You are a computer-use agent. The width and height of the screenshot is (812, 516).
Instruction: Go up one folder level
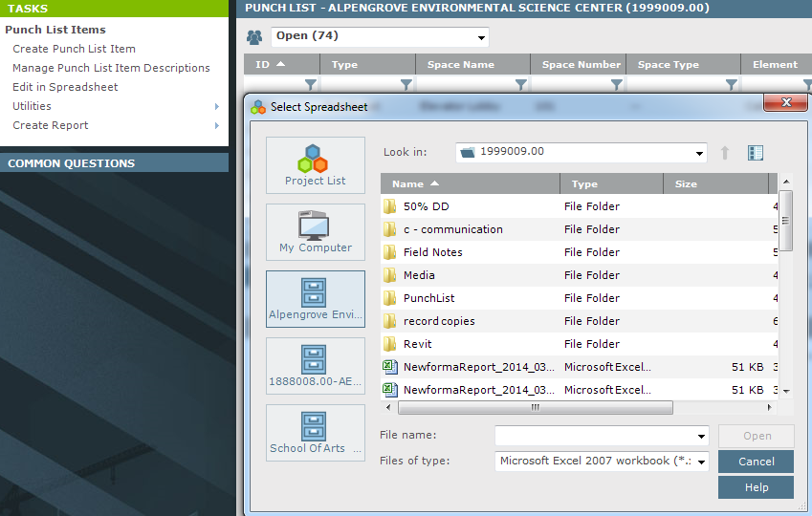(x=725, y=153)
